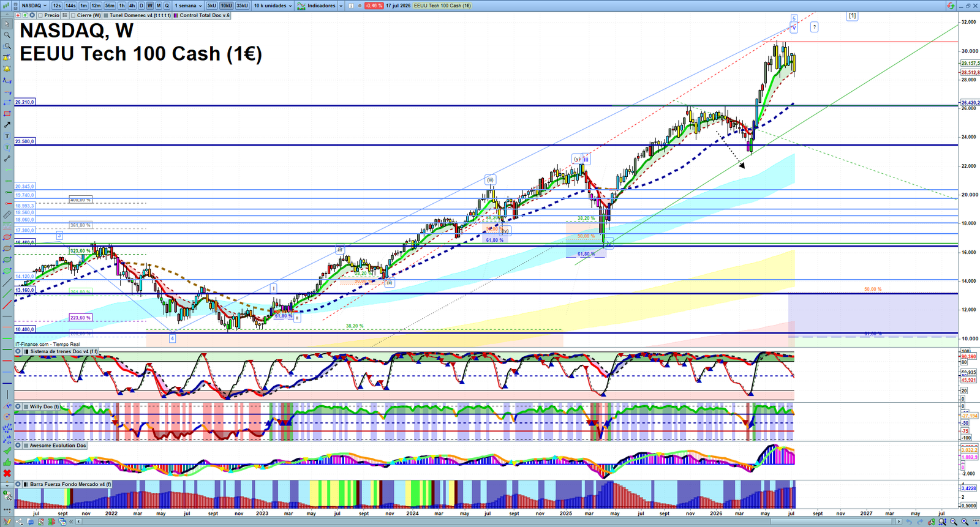Toggle the Precio checkbox
This screenshot has width=980, height=527.
[x=40, y=15]
